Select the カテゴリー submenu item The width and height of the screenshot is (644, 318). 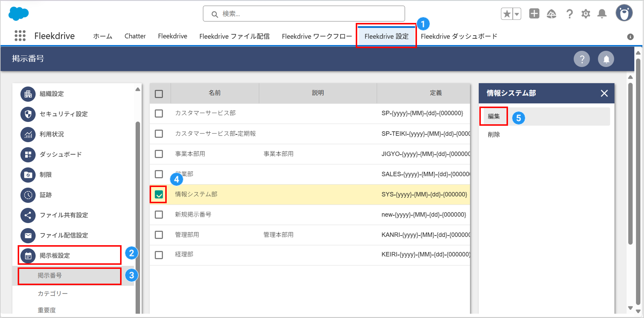[x=52, y=293]
